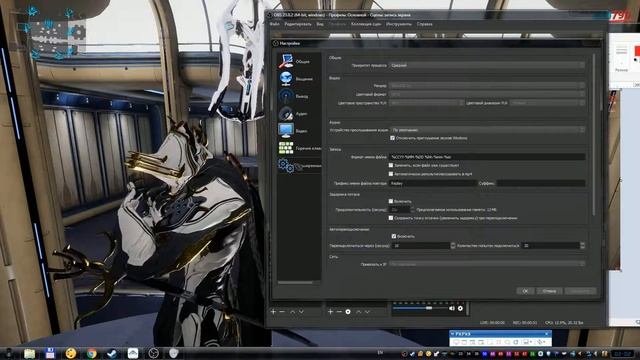This screenshot has width=640, height=360.
Task: Open the Advanced (Расширенные) settings category
Action: (299, 166)
